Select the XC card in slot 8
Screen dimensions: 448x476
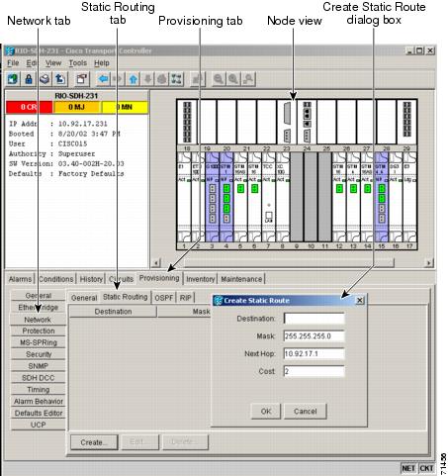283,197
